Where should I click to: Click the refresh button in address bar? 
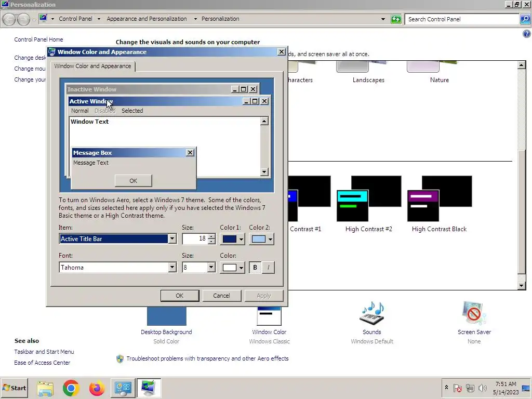[396, 19]
